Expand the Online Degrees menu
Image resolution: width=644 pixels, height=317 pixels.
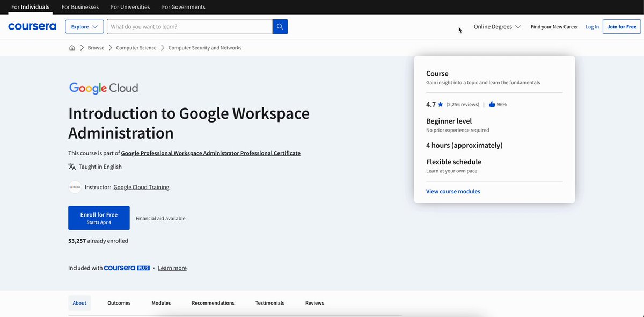click(x=497, y=27)
